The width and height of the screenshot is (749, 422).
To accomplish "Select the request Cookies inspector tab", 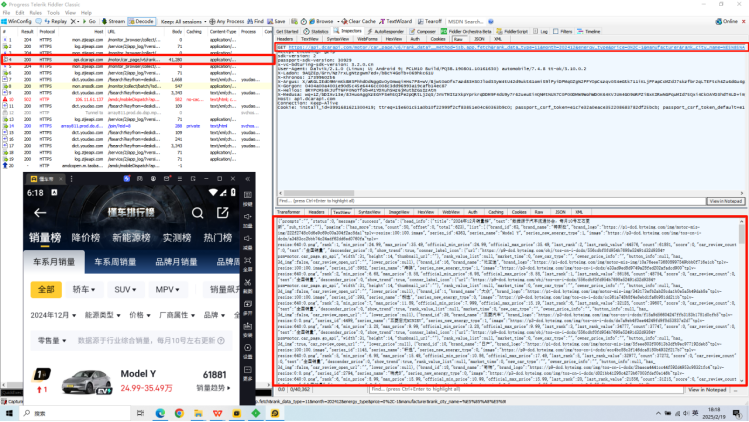I will click(x=438, y=39).
